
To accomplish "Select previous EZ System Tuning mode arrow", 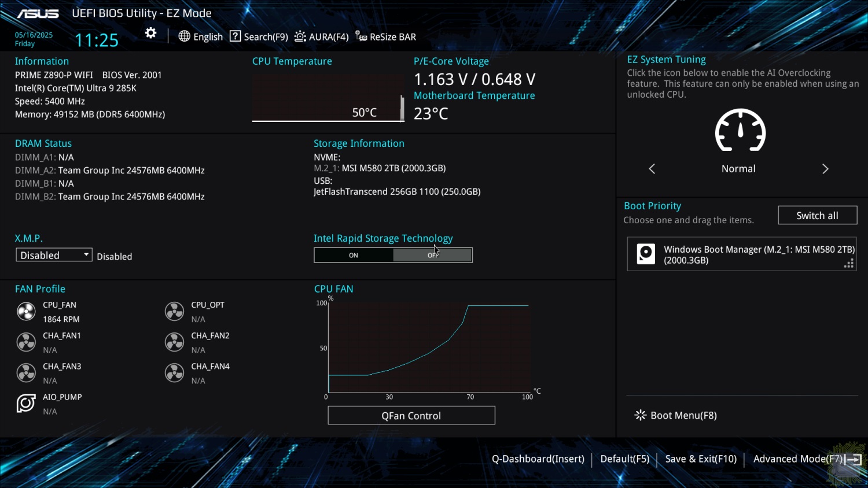I will coord(652,169).
